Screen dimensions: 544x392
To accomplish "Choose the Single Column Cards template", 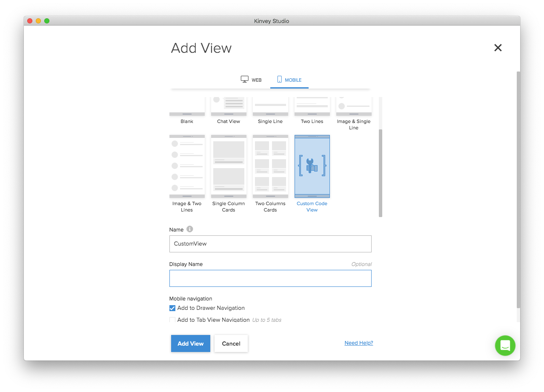I will pos(229,166).
